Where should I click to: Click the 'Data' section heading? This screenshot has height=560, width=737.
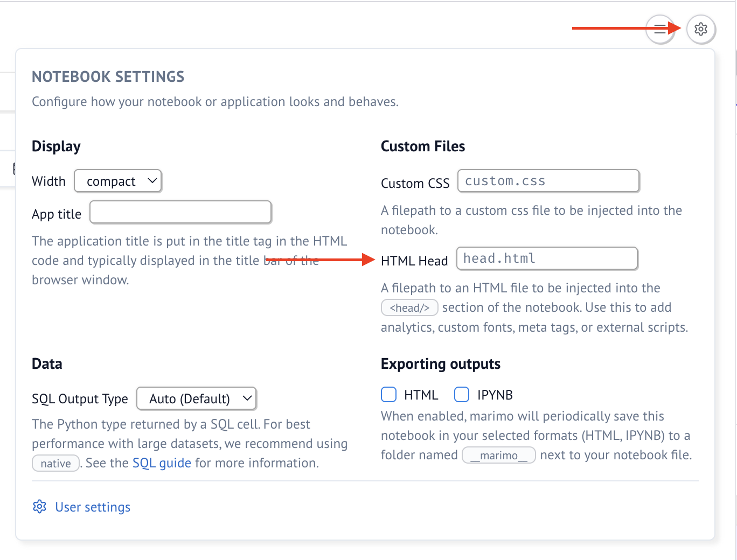click(47, 364)
